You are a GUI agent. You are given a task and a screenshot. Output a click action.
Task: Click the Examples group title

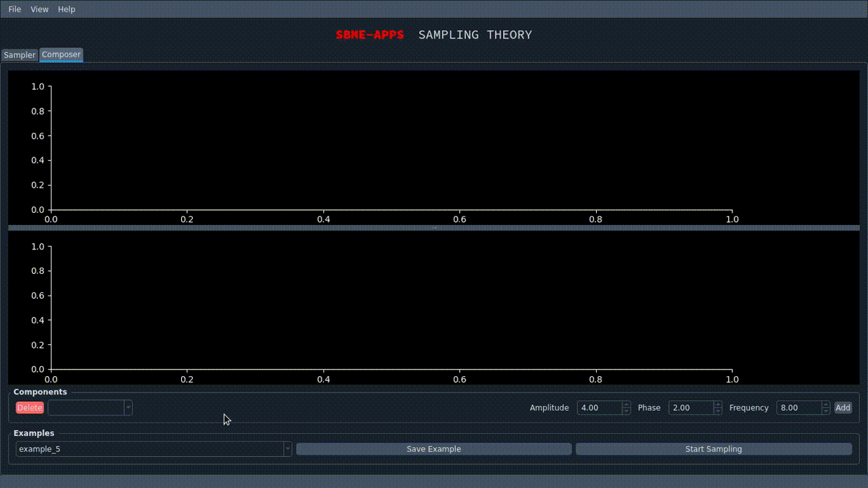(x=34, y=433)
